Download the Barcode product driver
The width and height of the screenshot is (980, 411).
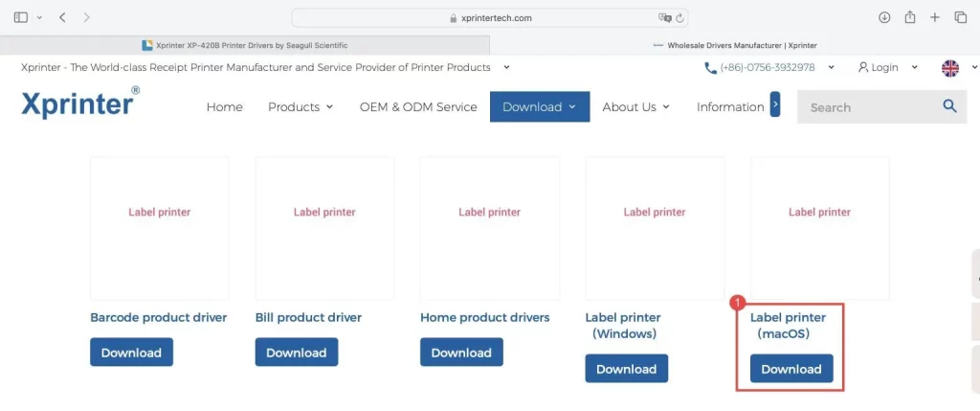[131, 353]
